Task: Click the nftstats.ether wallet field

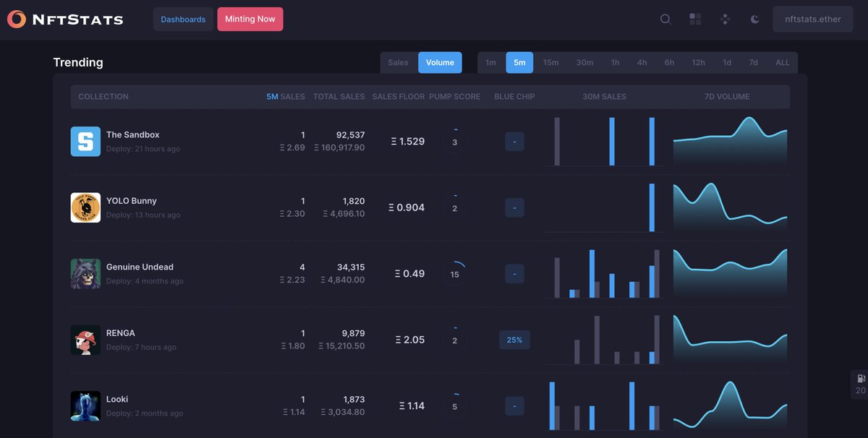Action: 812,19
